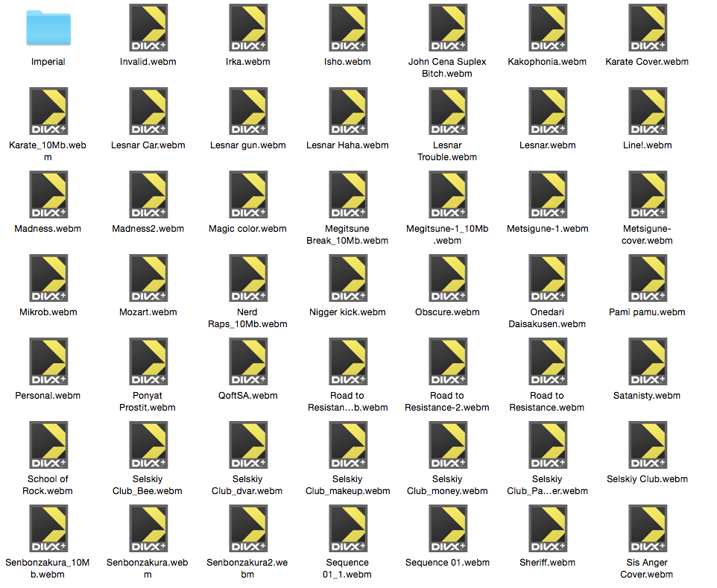Click the Selskiy Club_makeup.webm icon
Screen dimensions: 717x588
[x=348, y=445]
